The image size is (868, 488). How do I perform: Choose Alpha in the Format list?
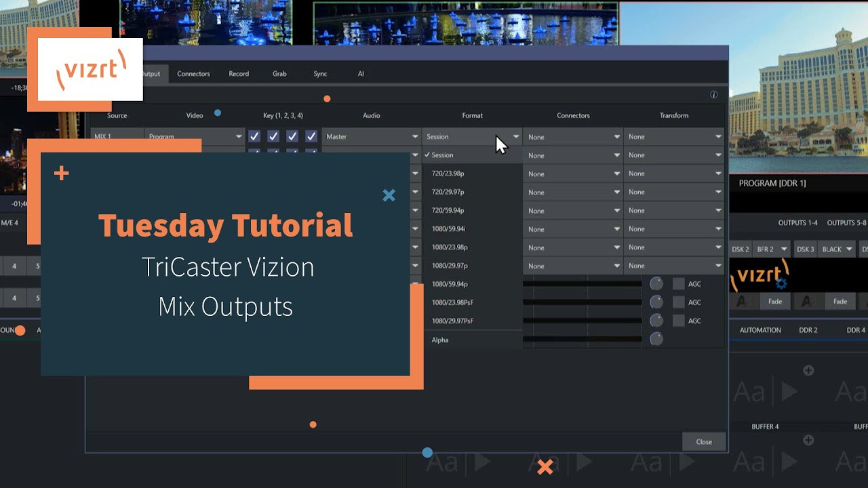pos(472,340)
